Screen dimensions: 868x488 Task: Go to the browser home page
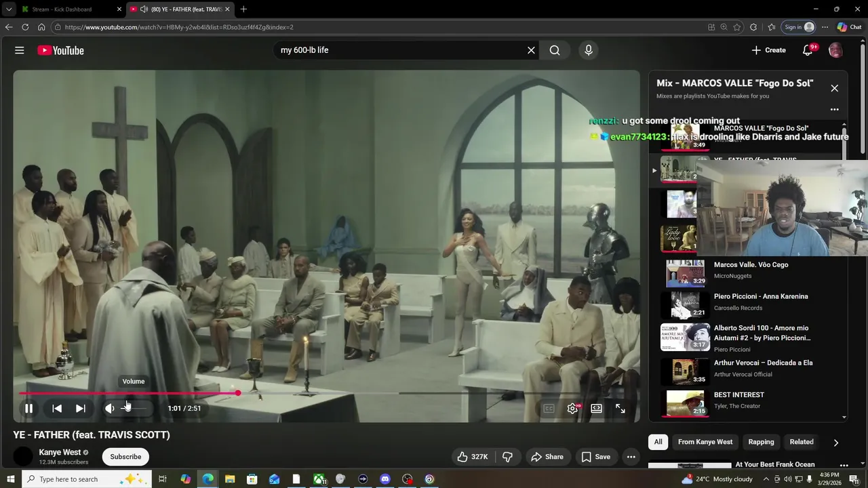41,27
